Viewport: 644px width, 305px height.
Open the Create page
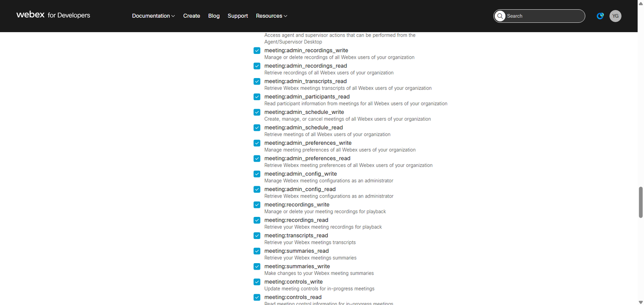tap(192, 16)
